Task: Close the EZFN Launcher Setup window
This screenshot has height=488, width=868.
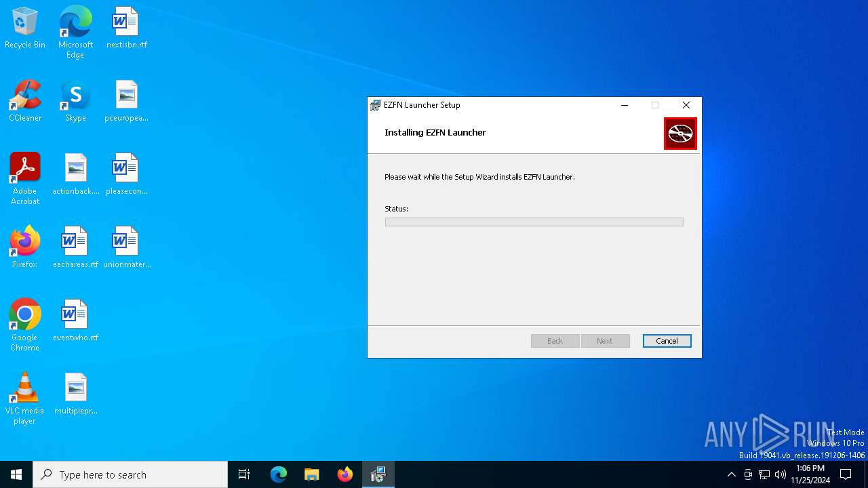Action: point(686,105)
